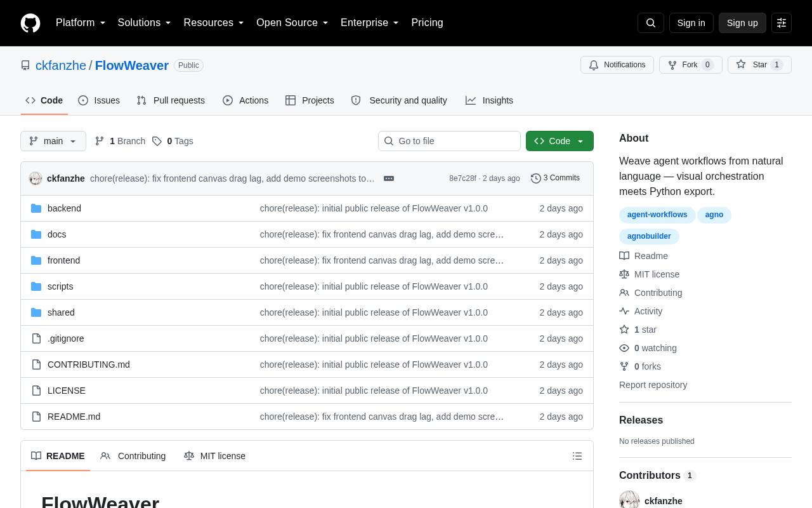Open the Contributors heading link
812x508 pixels.
[657, 476]
